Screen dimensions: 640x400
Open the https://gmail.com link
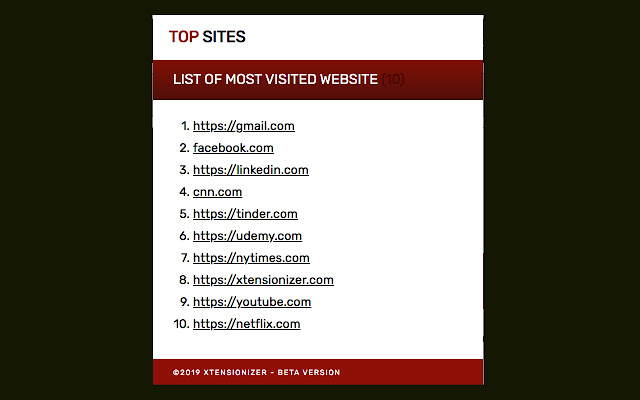pyautogui.click(x=244, y=126)
